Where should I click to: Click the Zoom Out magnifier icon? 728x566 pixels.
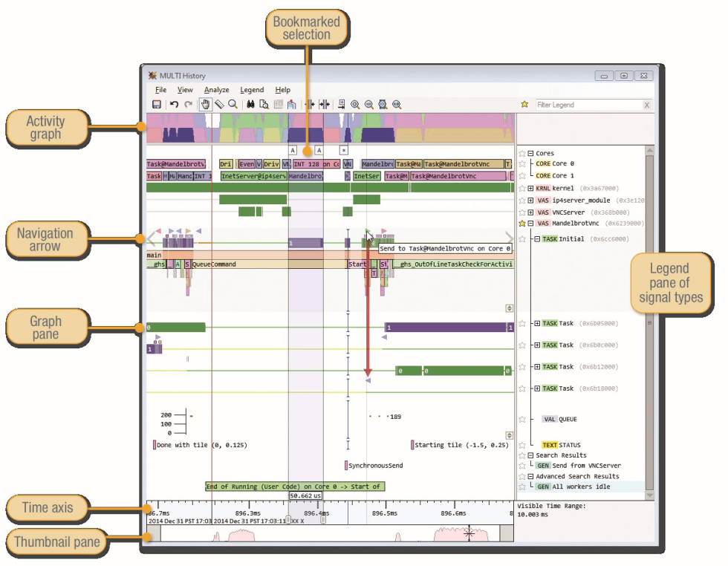369,104
